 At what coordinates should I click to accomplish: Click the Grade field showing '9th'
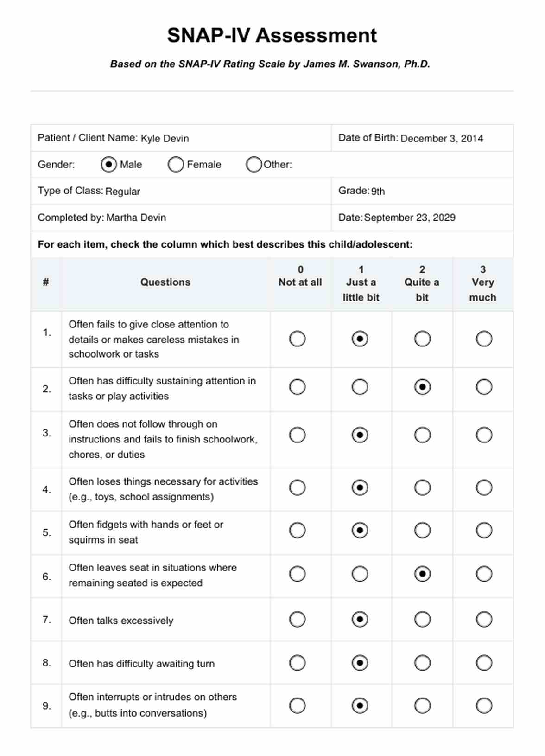coord(378,192)
